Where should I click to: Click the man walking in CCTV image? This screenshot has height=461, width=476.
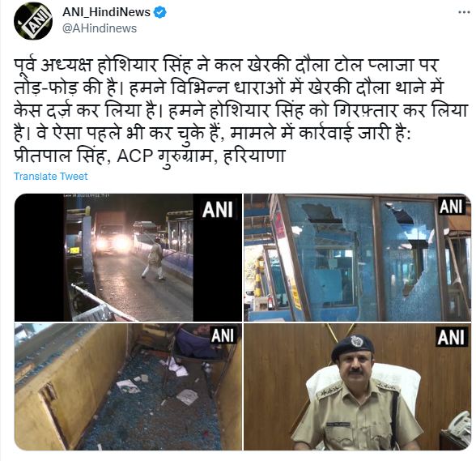tap(154, 258)
